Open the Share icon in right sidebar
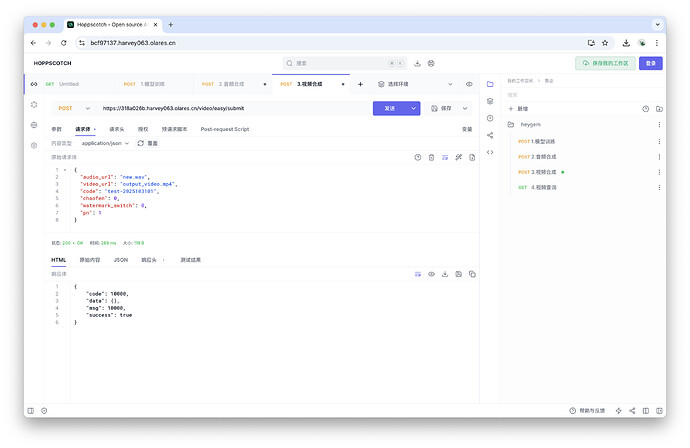This screenshot has height=448, width=690. coord(490,135)
